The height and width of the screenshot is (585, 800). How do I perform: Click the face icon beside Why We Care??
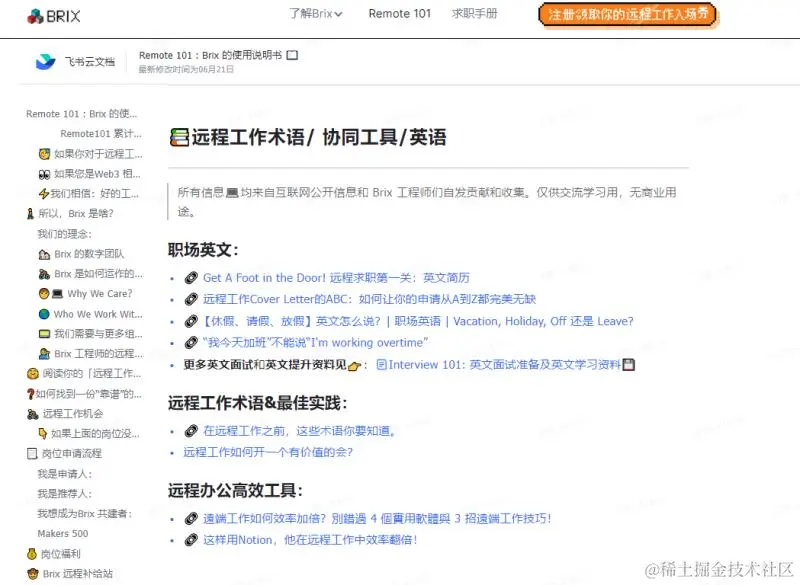pyautogui.click(x=44, y=294)
